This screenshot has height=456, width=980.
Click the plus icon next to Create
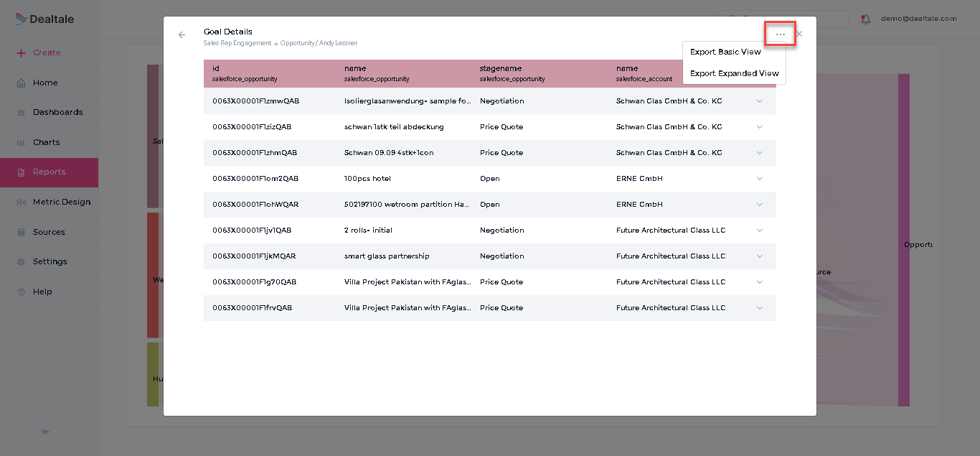pos(21,52)
